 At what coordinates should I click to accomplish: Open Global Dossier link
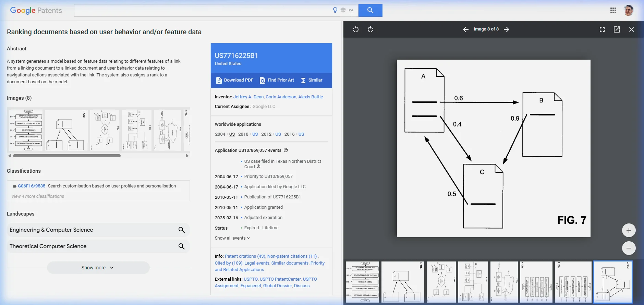pos(277,286)
